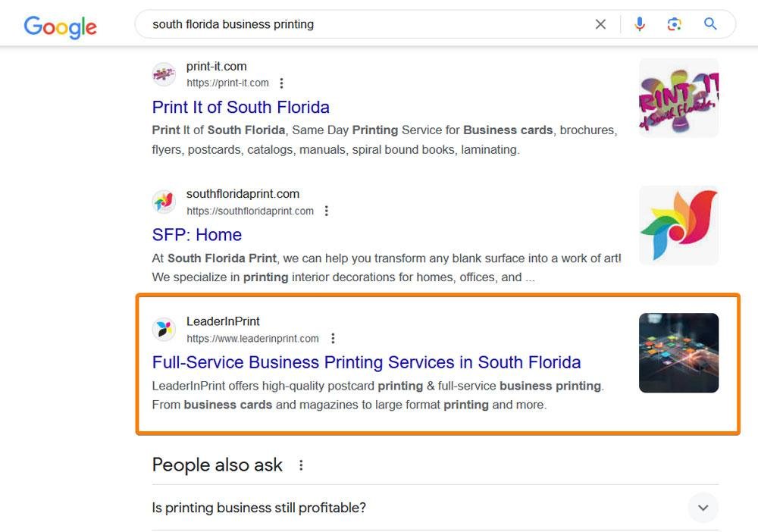Viewport: 758px width, 532px height.
Task: Click the LeaderInPrint result thumbnail image
Action: click(678, 352)
